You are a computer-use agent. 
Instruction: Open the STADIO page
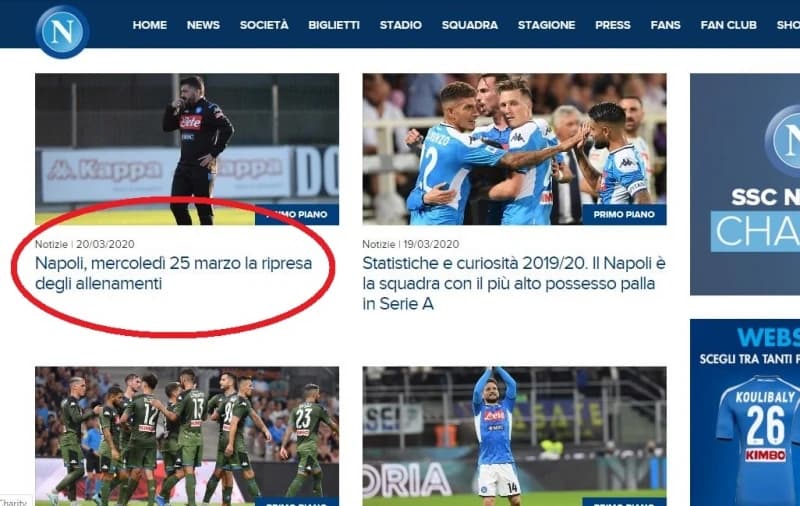click(401, 25)
